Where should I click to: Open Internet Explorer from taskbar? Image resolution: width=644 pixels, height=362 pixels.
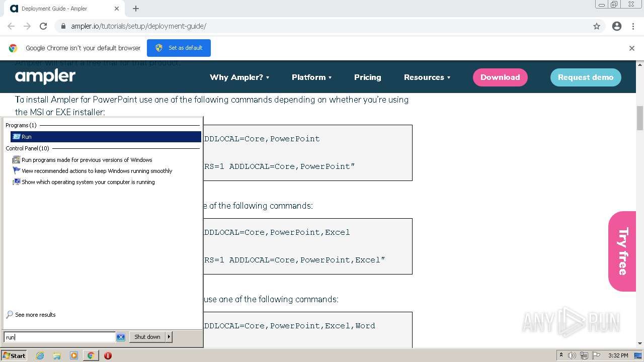click(40, 355)
